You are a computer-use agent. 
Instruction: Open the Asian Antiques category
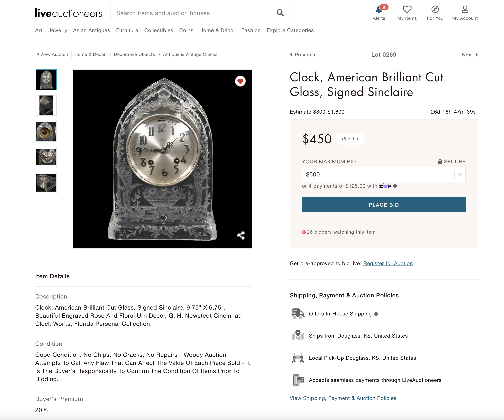coord(92,30)
